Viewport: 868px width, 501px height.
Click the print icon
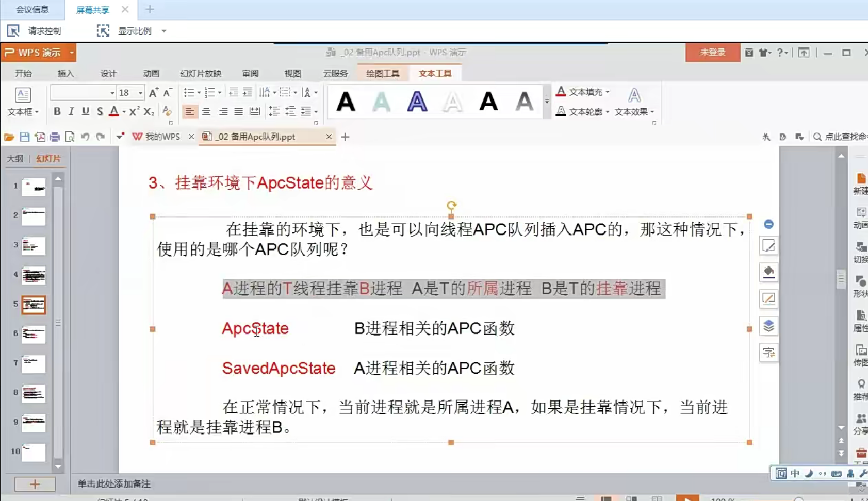[x=55, y=137]
